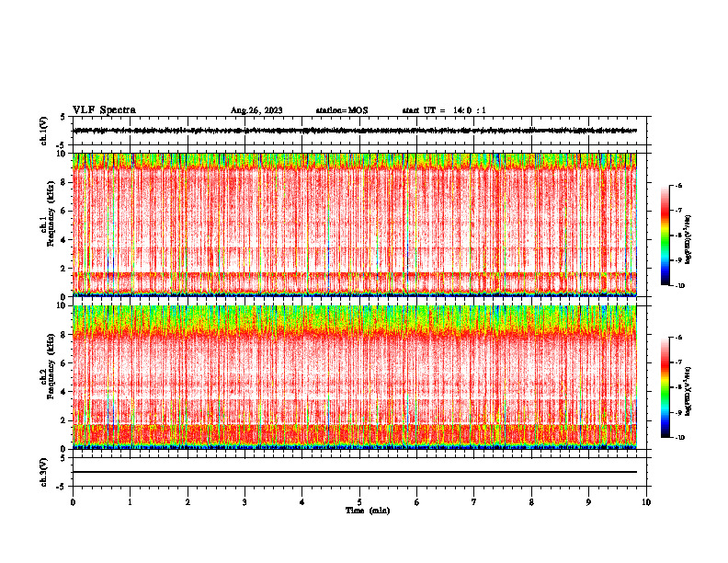Click the ch.2 spectrogram color scale bar
728x563 pixels.
pyautogui.click(x=665, y=387)
